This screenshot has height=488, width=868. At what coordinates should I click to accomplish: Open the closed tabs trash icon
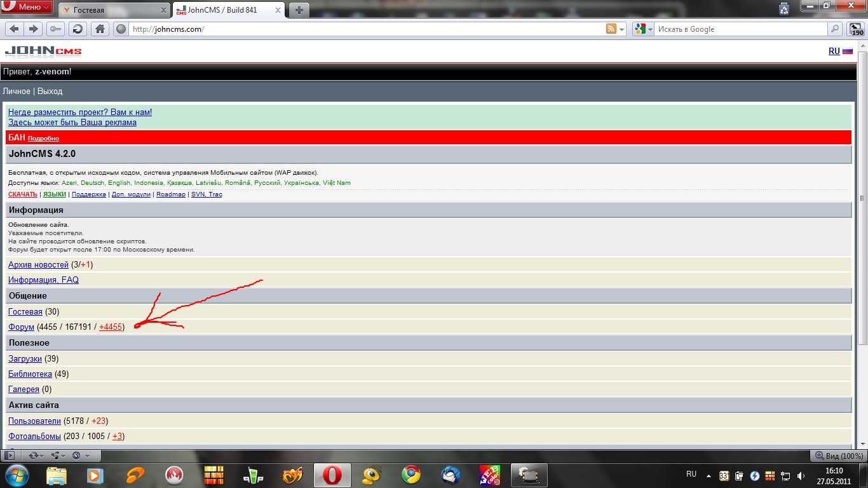point(785,8)
